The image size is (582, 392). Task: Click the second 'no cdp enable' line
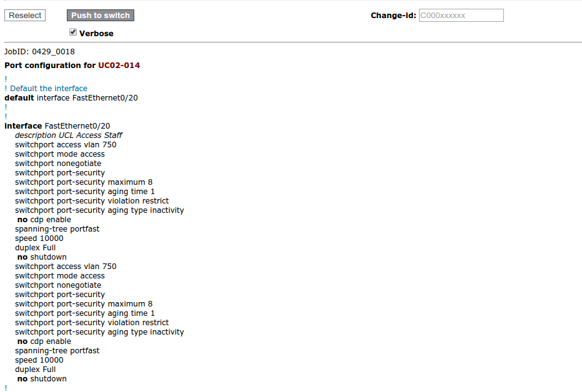click(x=44, y=341)
